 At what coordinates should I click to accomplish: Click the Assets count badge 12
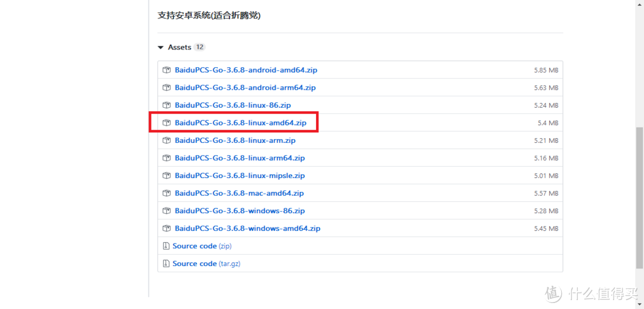(x=199, y=48)
